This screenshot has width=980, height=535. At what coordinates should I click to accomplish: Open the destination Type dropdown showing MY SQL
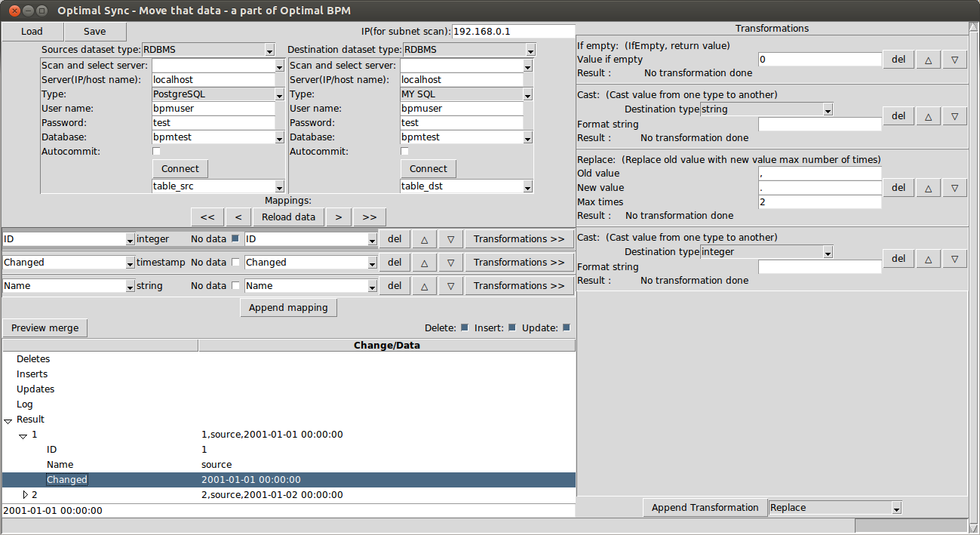tap(527, 94)
